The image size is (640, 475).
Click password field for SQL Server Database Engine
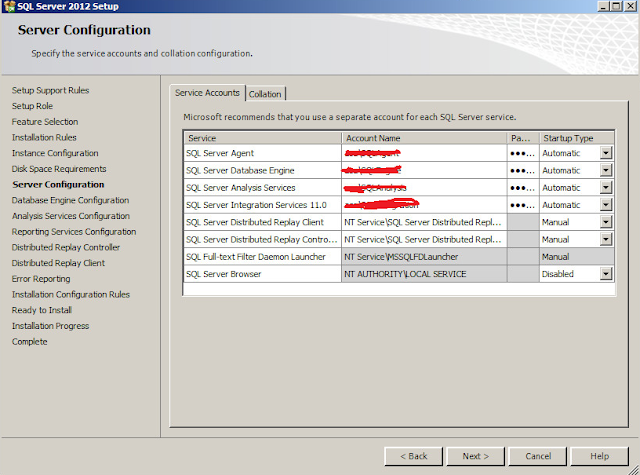click(523, 170)
